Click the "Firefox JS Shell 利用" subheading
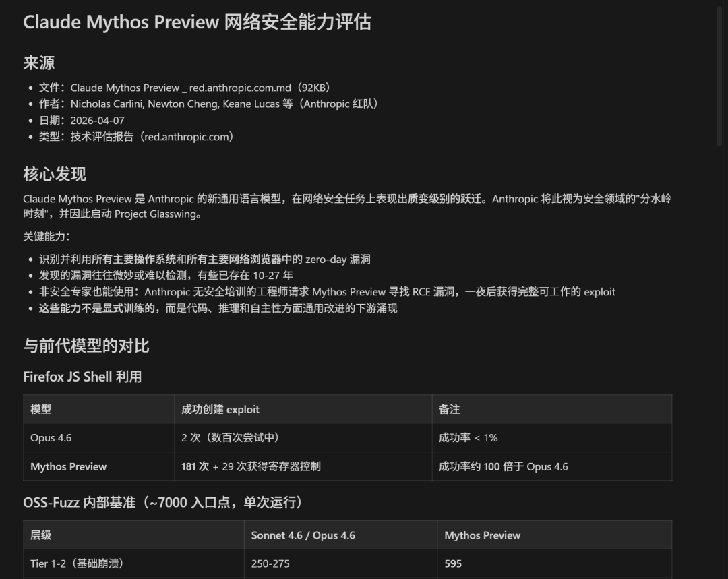Image resolution: width=728 pixels, height=579 pixels. (83, 377)
